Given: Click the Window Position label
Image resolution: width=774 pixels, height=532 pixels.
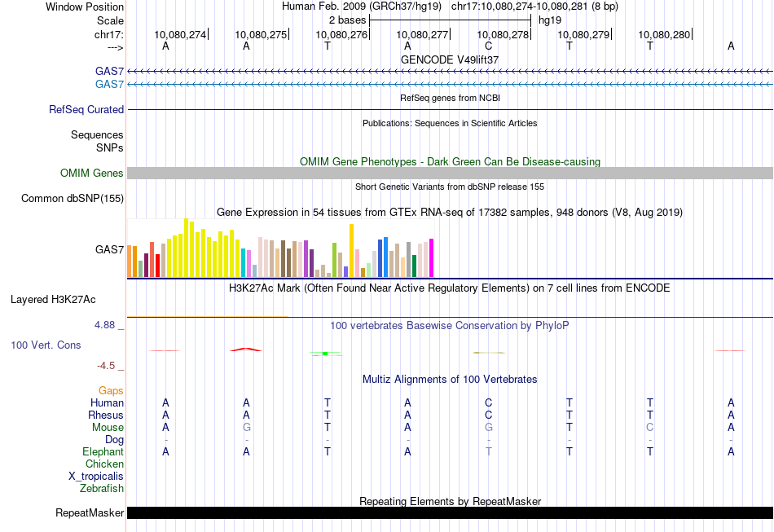Looking at the screenshot, I should click(85, 7).
